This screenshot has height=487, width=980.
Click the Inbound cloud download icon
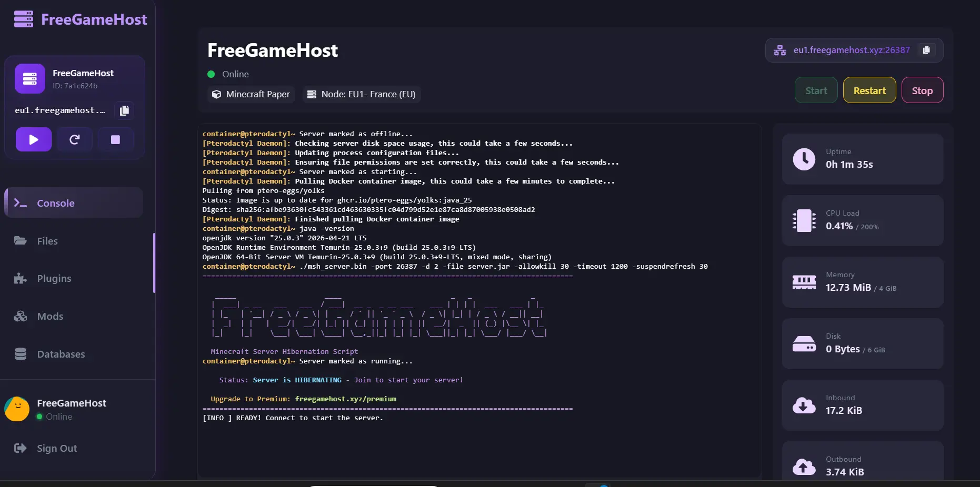804,405
